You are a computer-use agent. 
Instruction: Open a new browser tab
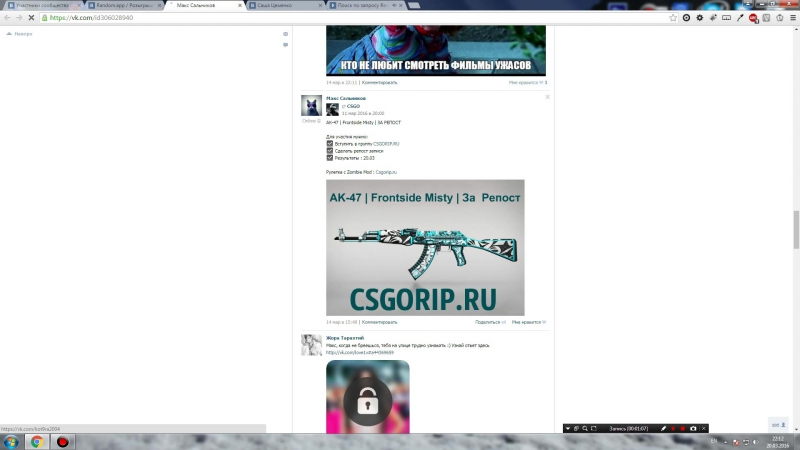(414, 5)
